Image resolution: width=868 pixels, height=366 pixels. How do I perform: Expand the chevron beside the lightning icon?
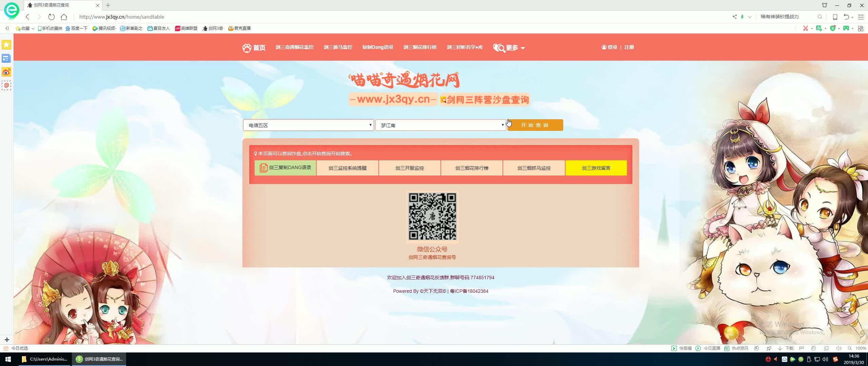point(750,17)
